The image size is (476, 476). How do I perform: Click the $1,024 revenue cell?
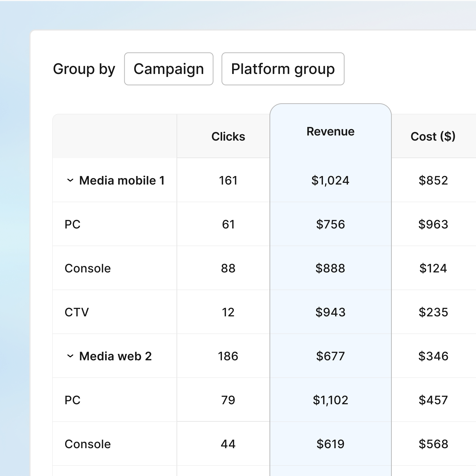330,180
